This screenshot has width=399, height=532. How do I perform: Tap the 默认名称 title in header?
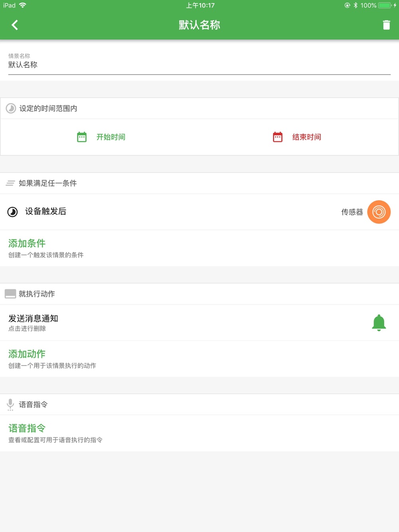(x=199, y=25)
